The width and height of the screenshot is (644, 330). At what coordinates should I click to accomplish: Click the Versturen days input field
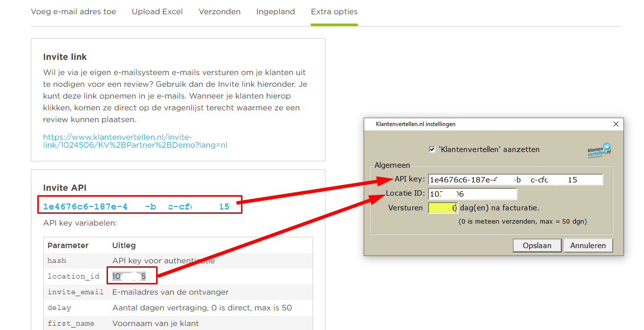(x=443, y=208)
